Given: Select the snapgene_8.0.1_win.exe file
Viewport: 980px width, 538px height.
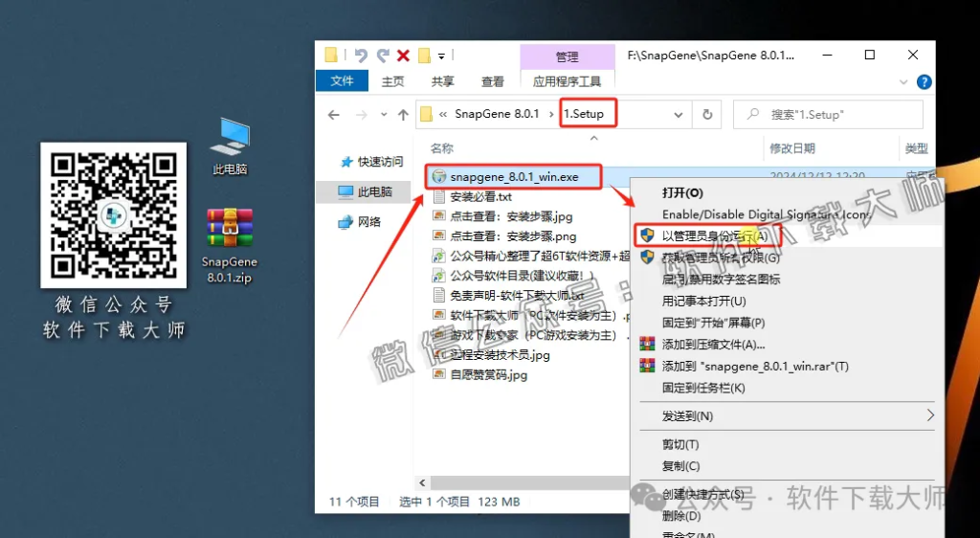Looking at the screenshot, I should pos(514,177).
